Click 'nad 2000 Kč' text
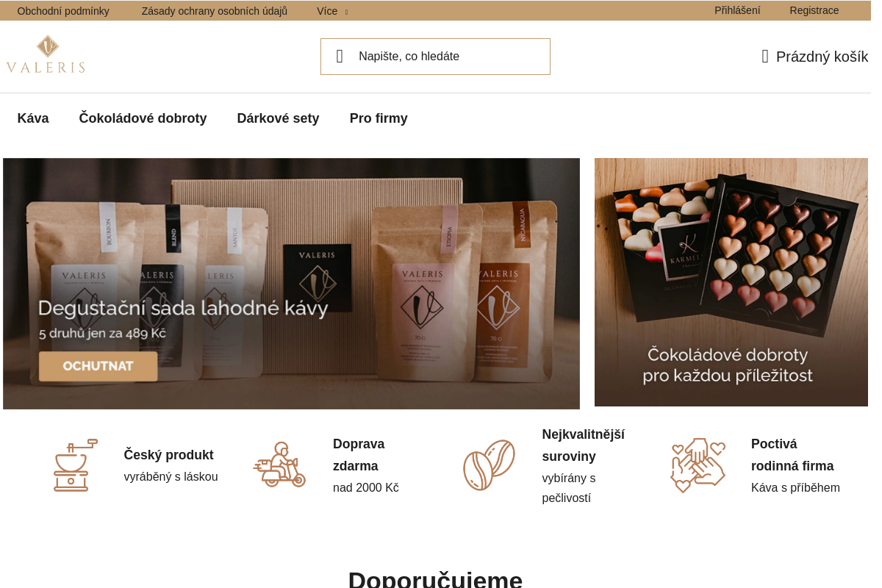 click(366, 488)
